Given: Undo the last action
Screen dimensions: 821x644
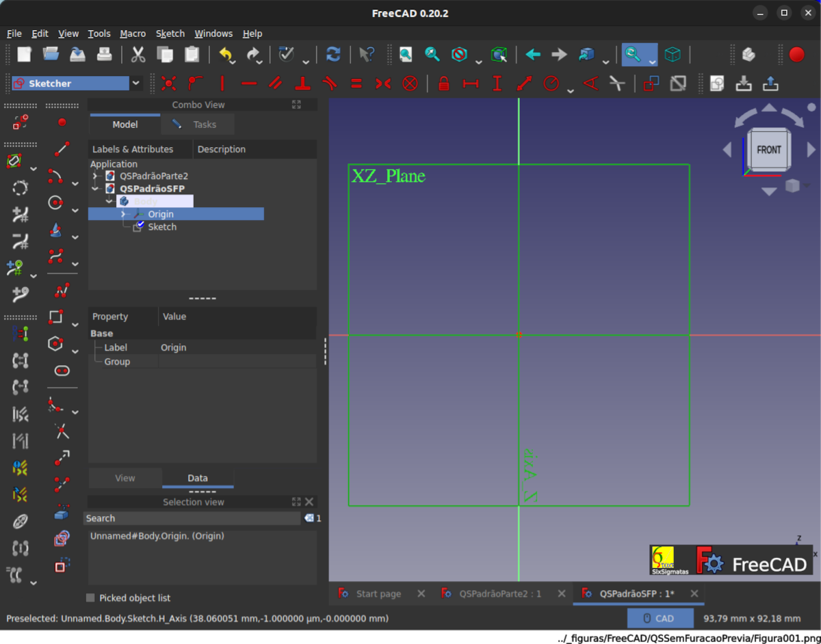Looking at the screenshot, I should tap(225, 55).
